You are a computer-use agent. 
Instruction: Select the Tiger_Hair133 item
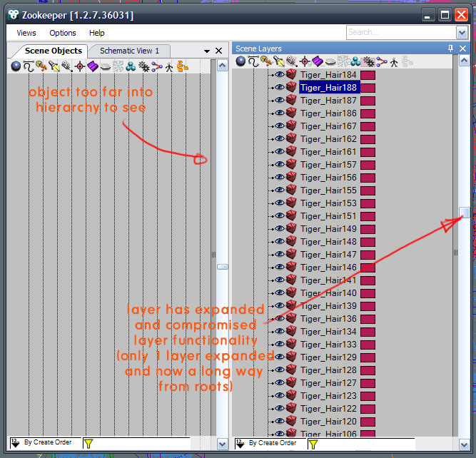coord(328,345)
